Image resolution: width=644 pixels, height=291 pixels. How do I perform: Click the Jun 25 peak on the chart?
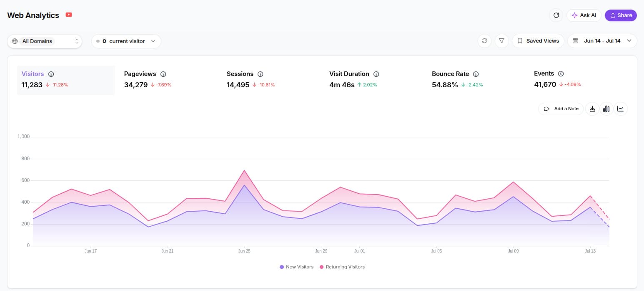(x=244, y=170)
